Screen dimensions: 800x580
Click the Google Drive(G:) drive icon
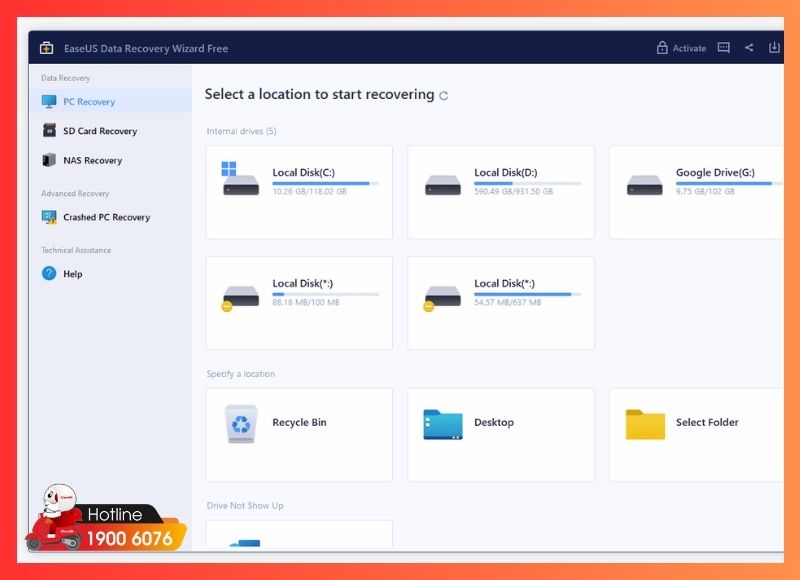[644, 185]
